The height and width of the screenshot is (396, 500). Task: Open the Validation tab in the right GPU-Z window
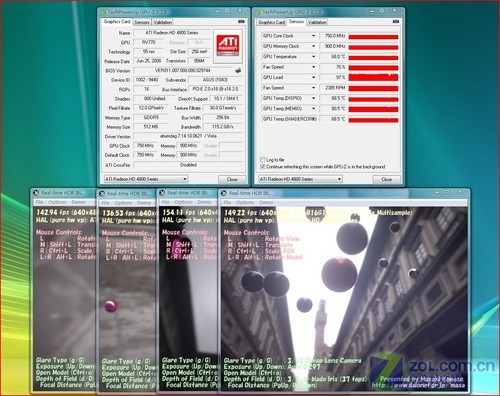point(317,22)
